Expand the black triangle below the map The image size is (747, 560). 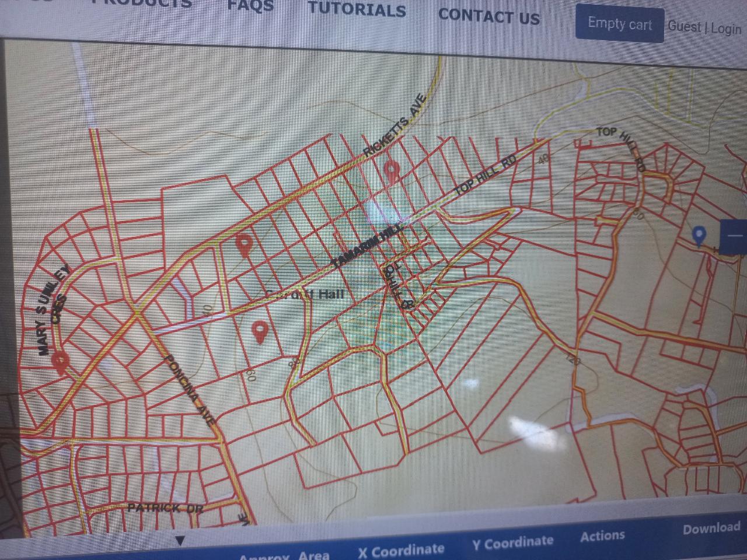(180, 541)
